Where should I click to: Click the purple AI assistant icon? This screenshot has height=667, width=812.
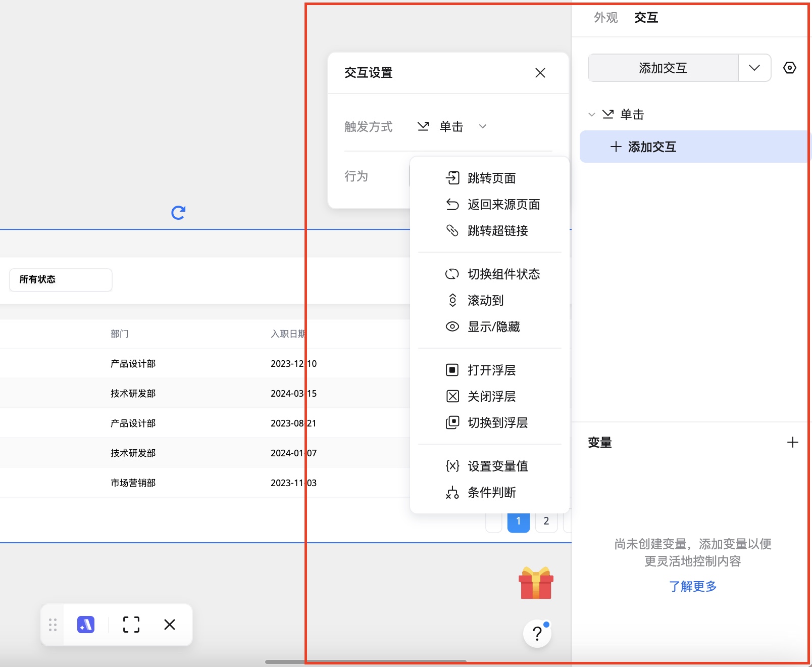click(x=86, y=625)
